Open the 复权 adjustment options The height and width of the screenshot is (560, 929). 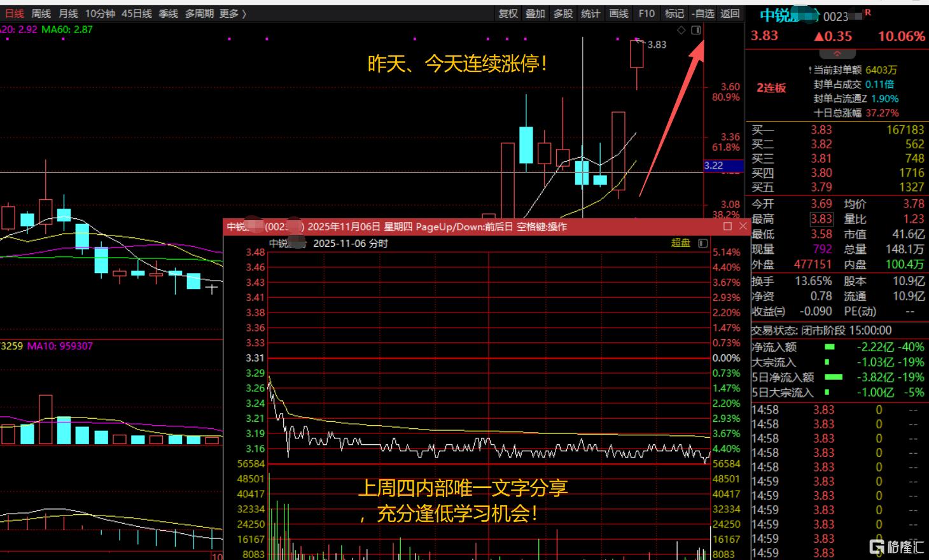click(508, 13)
